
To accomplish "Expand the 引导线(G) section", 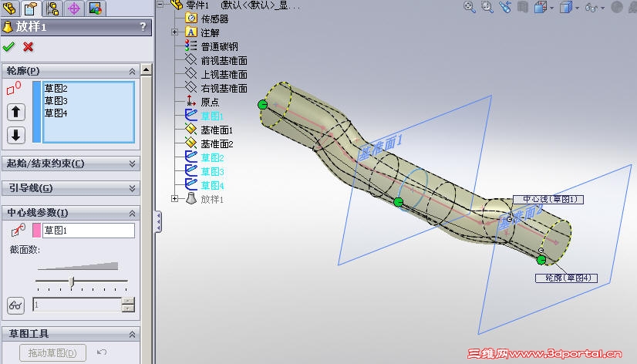I will (132, 188).
